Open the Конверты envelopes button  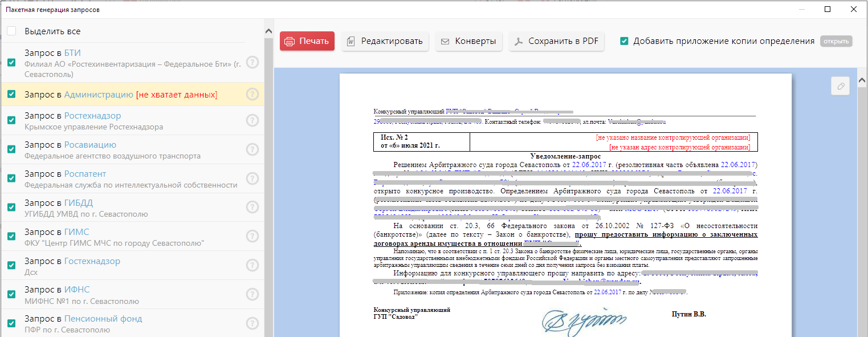(468, 41)
